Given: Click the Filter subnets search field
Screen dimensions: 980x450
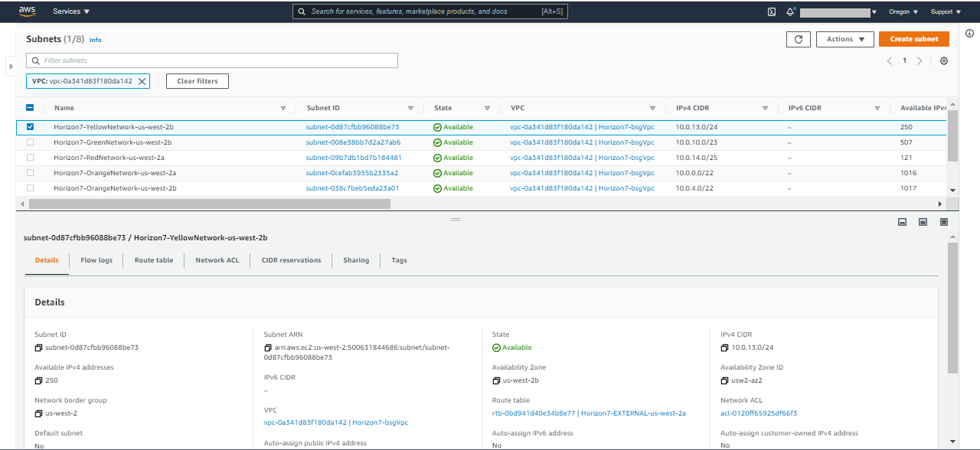Looking at the screenshot, I should 212,60.
